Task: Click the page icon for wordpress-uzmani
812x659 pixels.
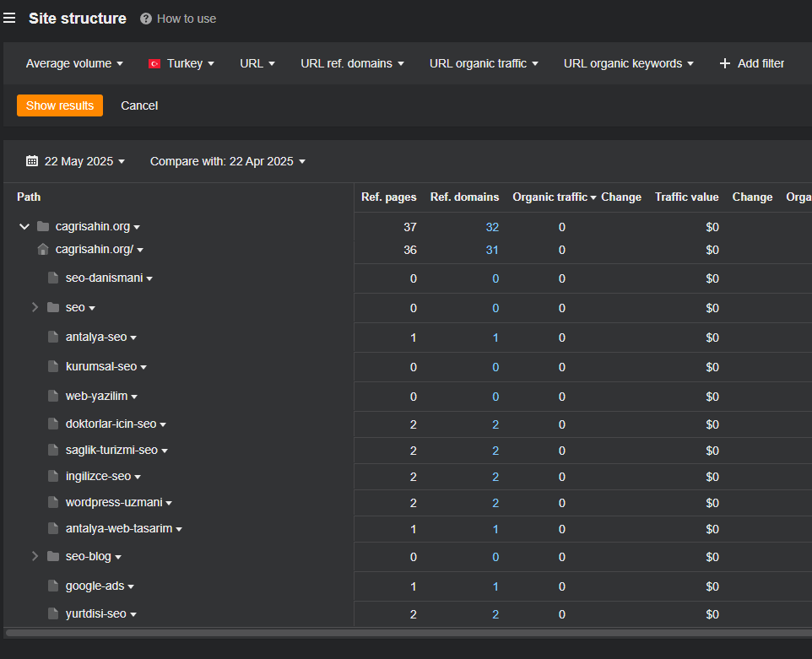Action: pyautogui.click(x=53, y=502)
